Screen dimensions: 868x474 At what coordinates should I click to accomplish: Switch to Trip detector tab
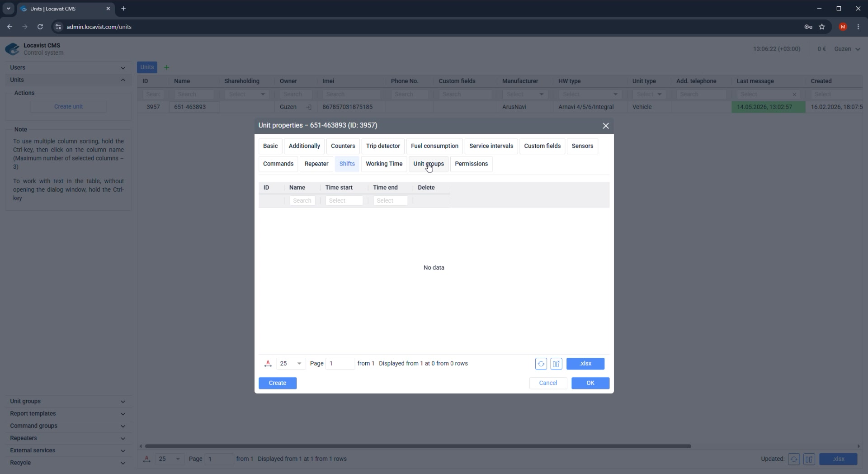(383, 146)
